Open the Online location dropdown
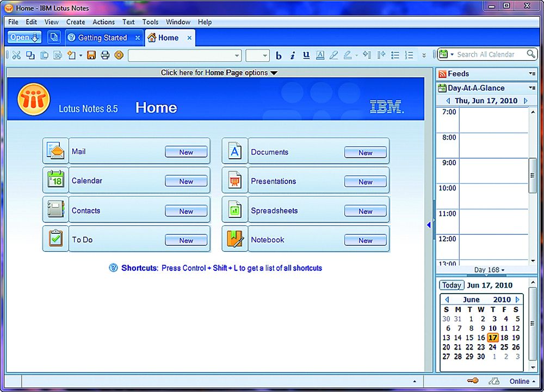 pos(522,381)
